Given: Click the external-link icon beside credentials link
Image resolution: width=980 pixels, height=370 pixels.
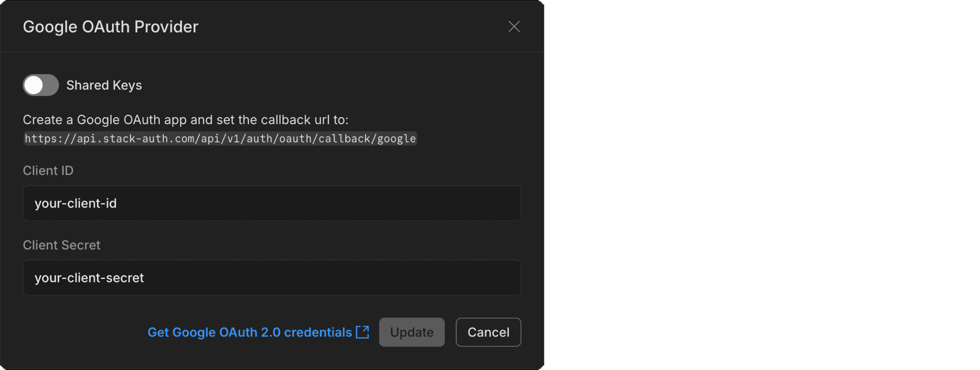Looking at the screenshot, I should tap(362, 332).
